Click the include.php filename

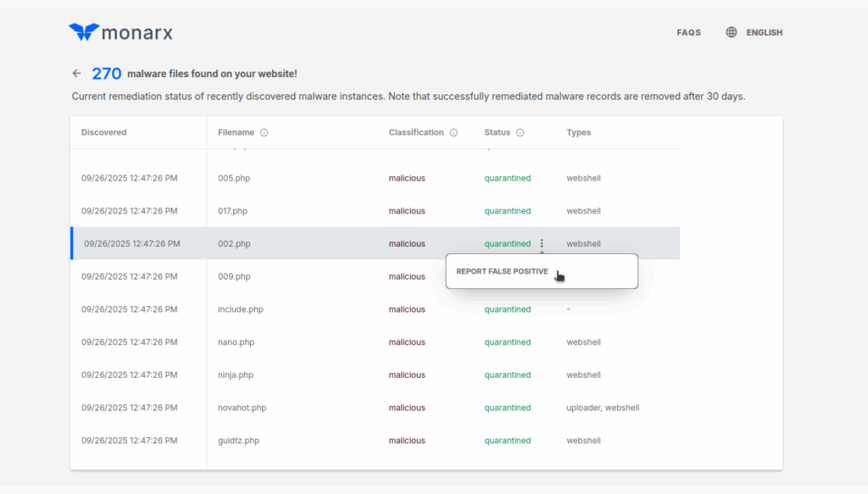pyautogui.click(x=240, y=310)
